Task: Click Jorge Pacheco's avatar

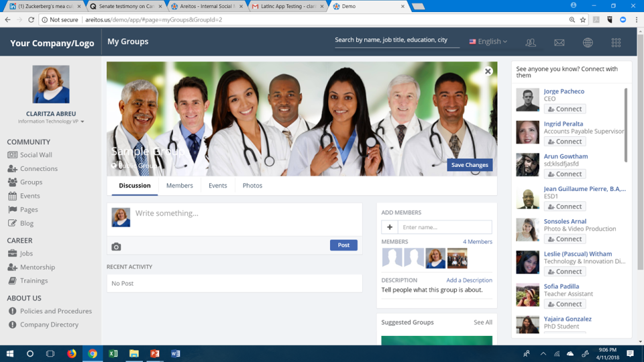Action: coord(527,99)
